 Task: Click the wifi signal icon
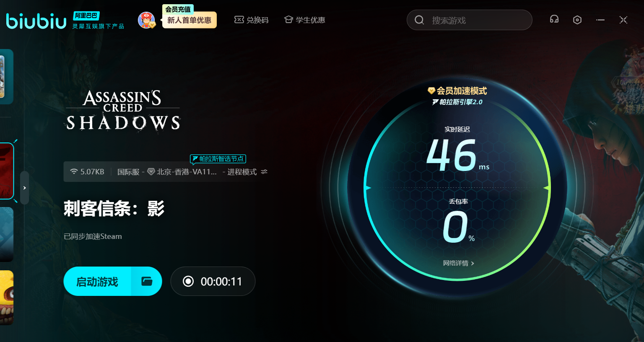74,172
